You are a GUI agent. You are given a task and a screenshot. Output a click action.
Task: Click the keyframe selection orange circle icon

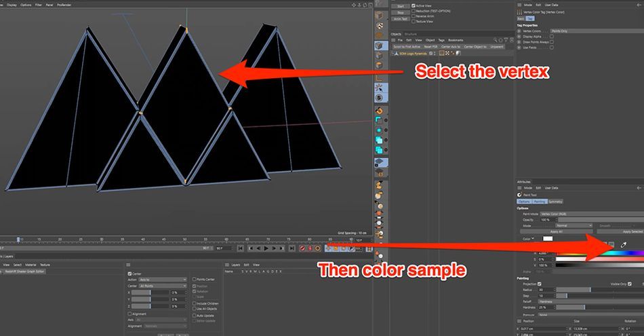[317, 248]
